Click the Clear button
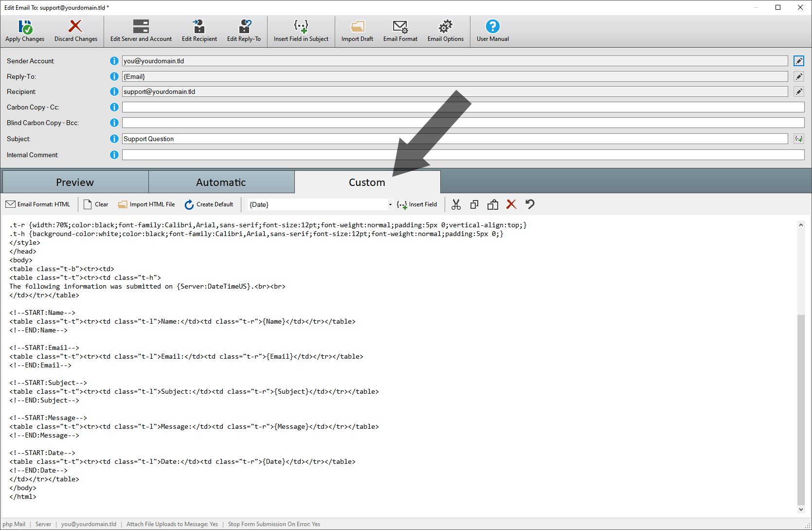The image size is (812, 530). click(96, 204)
